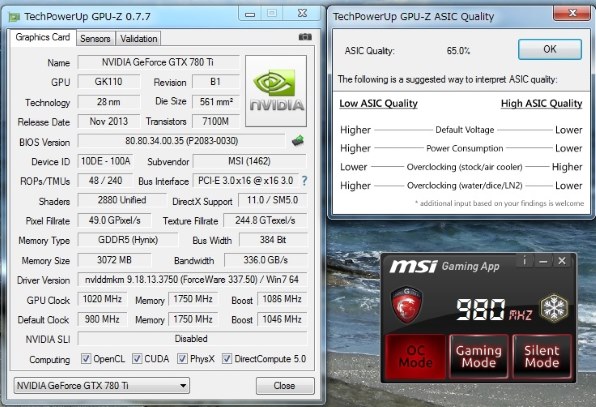Screen dimensions: 596x407
Task: Click the NVIDIA SLI field showing Disabled
Action: coord(192,339)
